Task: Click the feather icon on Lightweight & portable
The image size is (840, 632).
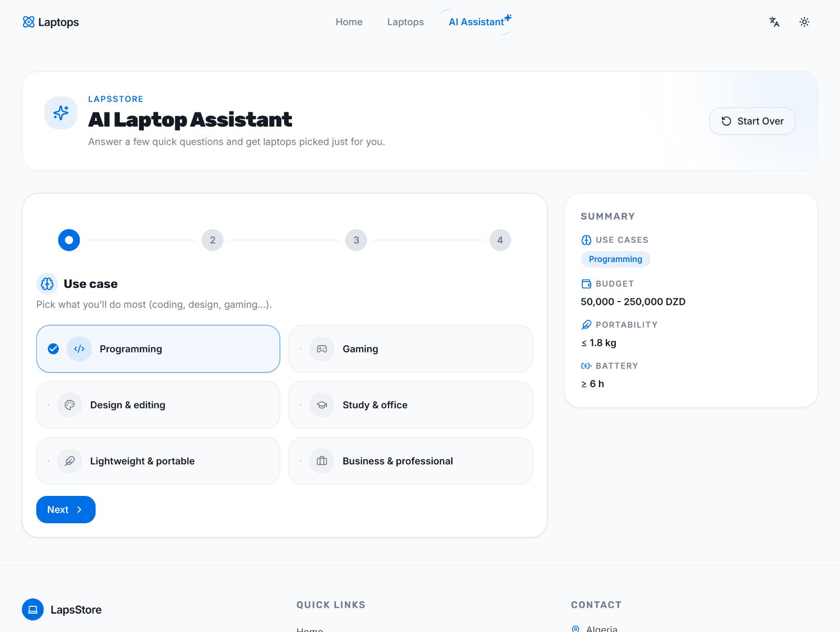Action: click(70, 461)
